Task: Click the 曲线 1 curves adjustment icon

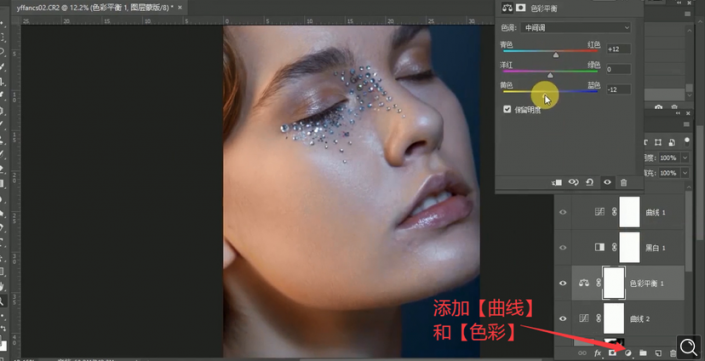Action: [x=600, y=212]
